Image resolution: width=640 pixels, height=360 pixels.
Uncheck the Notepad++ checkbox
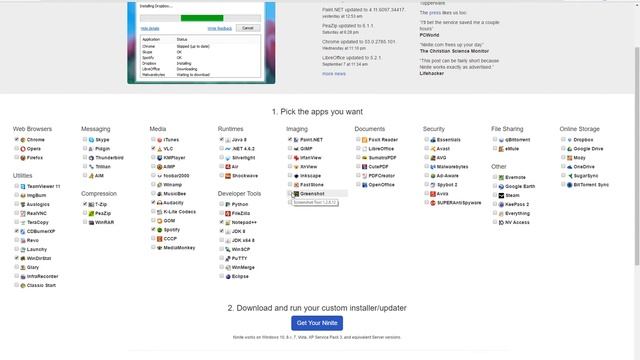(222, 222)
